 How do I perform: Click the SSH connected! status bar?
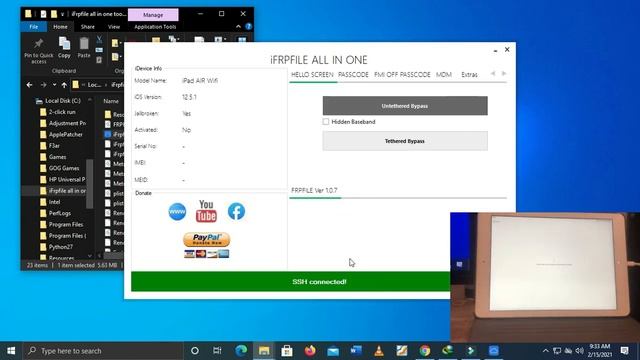coord(291,282)
